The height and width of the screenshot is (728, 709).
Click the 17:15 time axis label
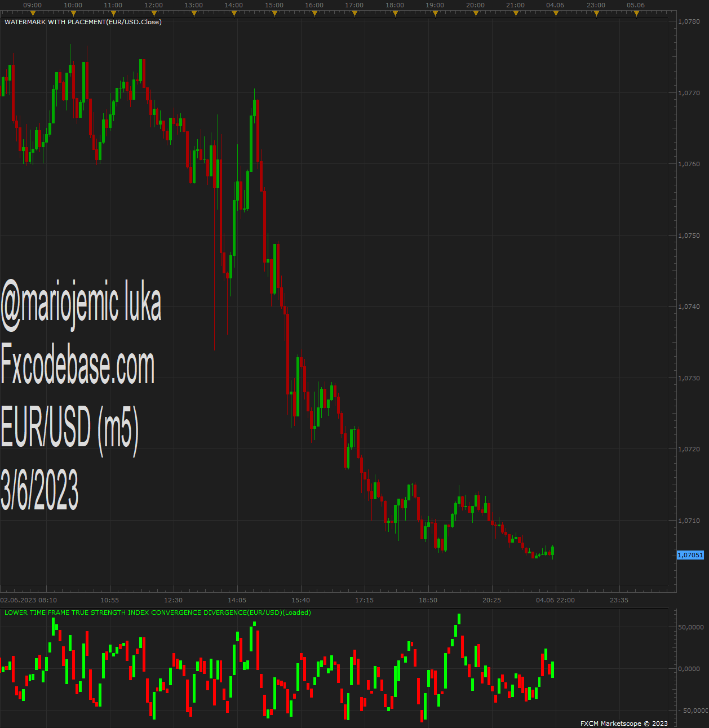(365, 600)
